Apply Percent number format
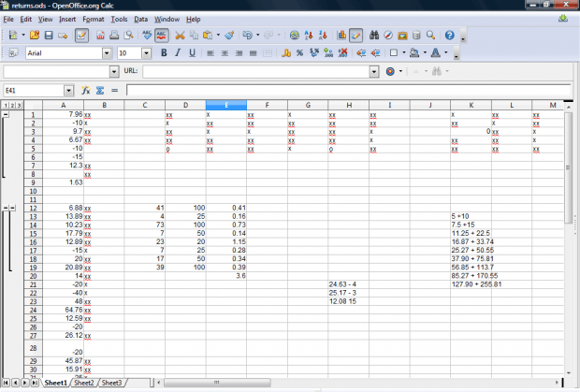Viewport: 580px width, 392px height. (x=300, y=53)
